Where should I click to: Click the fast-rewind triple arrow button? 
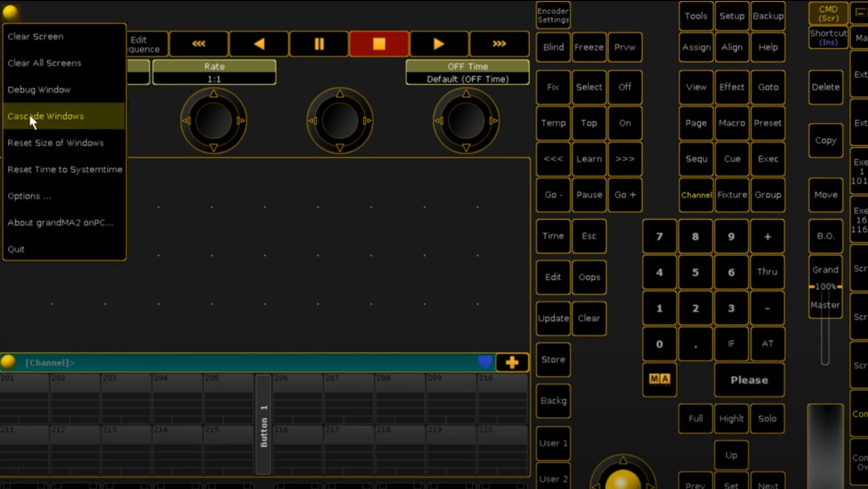point(198,44)
